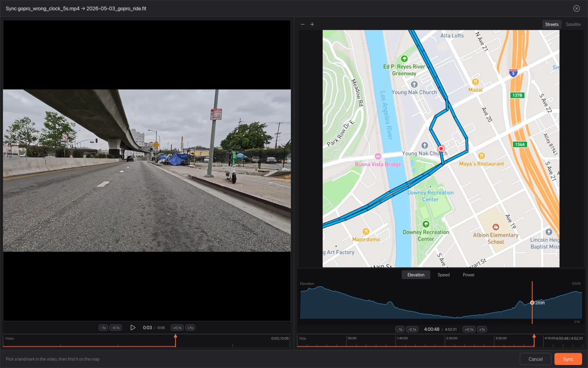Viewport: 588px width, 368px height.
Task: Select the video timeline playhead marker
Action: (176, 336)
